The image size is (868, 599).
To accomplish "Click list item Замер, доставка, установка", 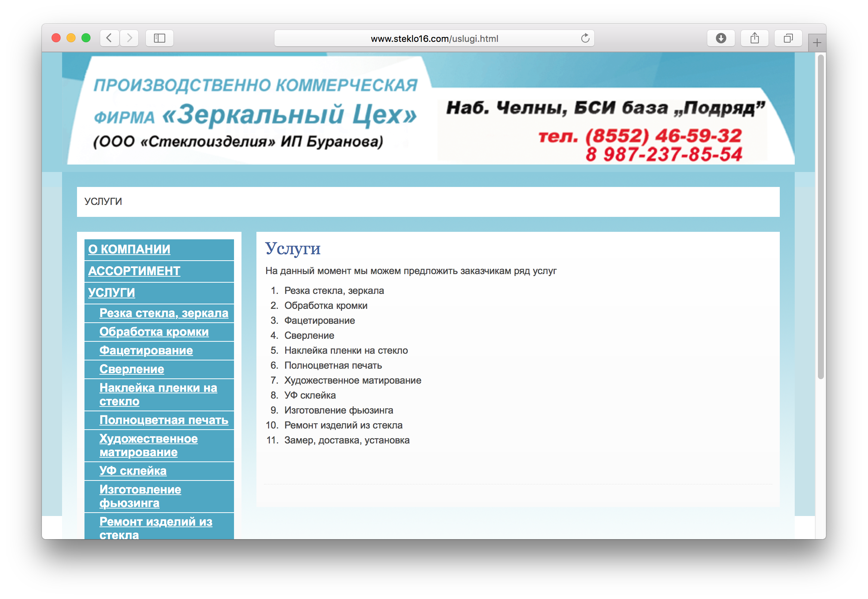I will click(347, 441).
